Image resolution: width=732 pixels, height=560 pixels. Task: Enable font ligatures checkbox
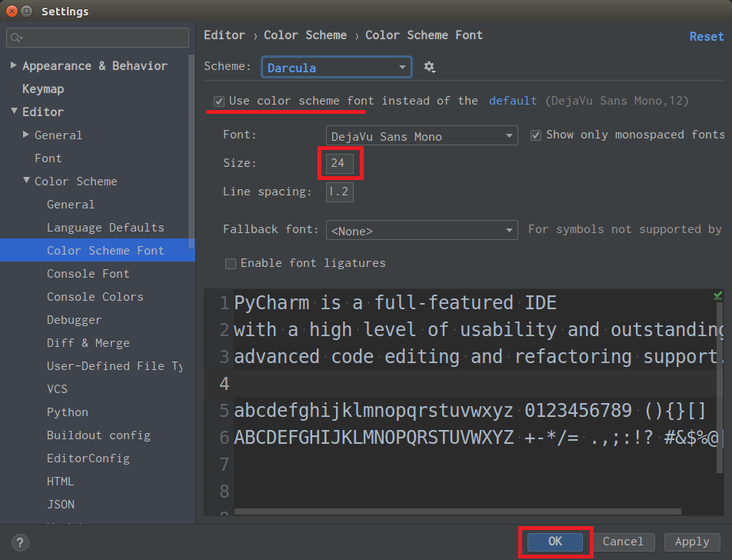[231, 263]
